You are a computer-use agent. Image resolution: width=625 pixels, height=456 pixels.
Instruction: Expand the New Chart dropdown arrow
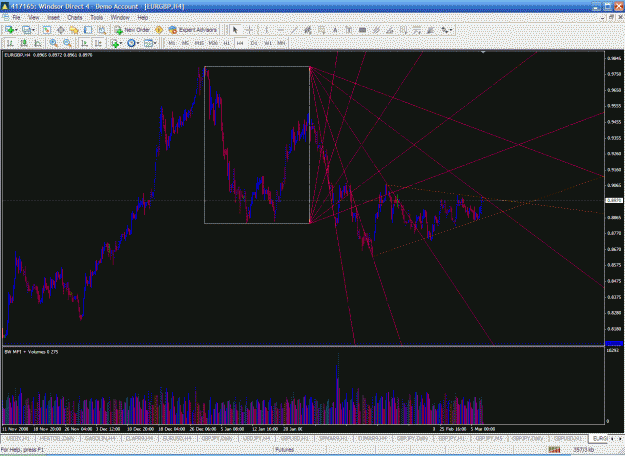click(16, 30)
